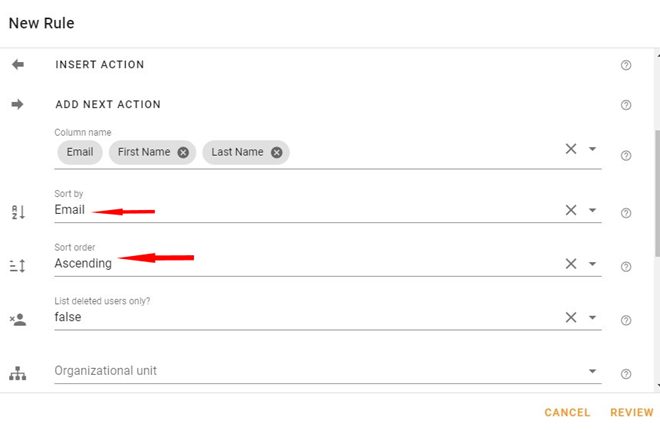Open help for List deleted users only
The width and height of the screenshot is (660, 430).
click(x=626, y=320)
